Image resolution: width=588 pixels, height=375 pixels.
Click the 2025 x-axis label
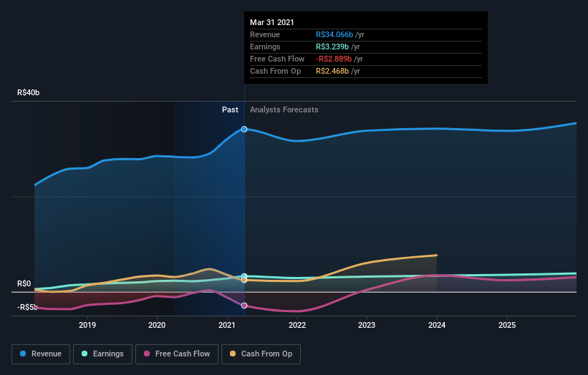(x=507, y=325)
